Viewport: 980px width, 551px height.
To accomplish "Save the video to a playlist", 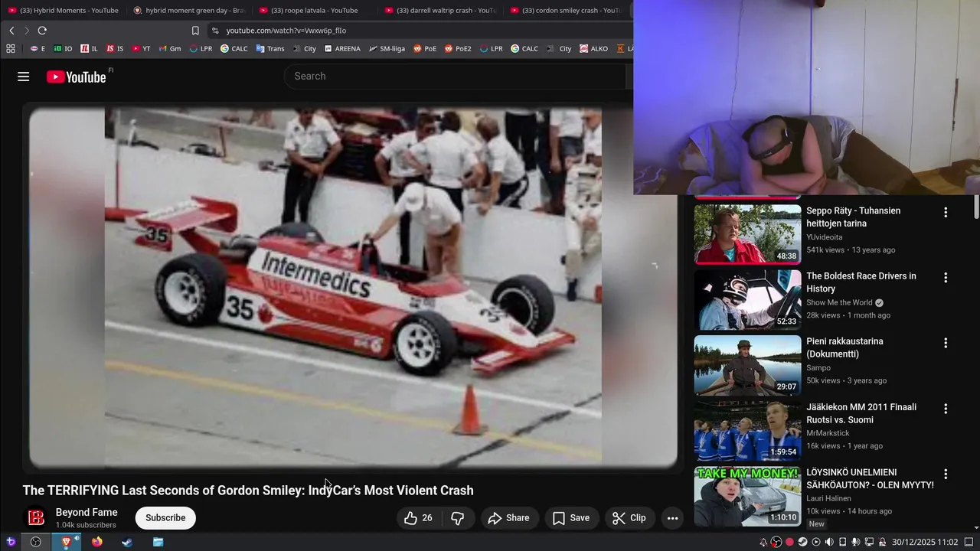I will [x=571, y=518].
